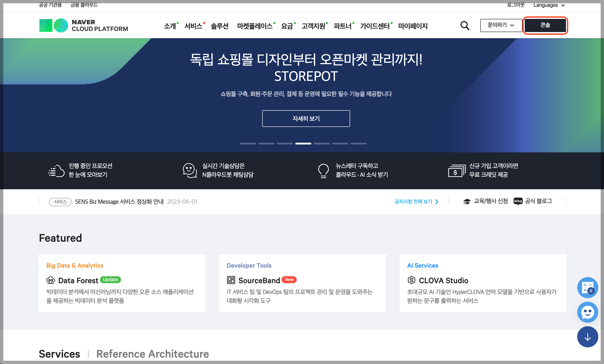Open the SourceBand featured card
Image resolution: width=604 pixels, height=364 pixels.
pyautogui.click(x=302, y=283)
